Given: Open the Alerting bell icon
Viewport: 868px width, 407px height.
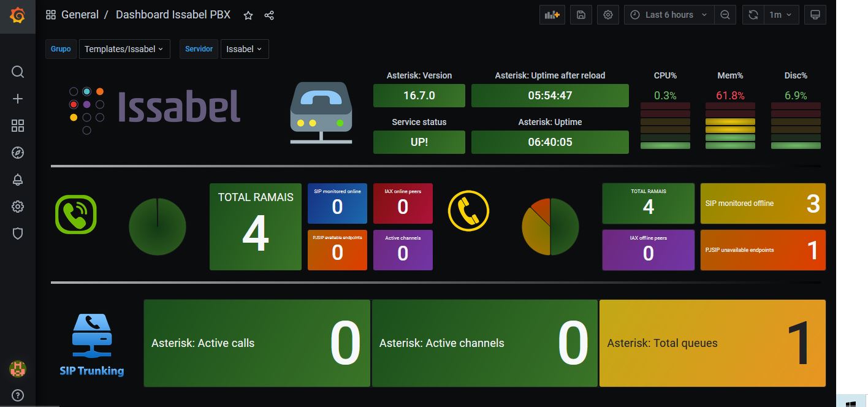Looking at the screenshot, I should tap(18, 180).
